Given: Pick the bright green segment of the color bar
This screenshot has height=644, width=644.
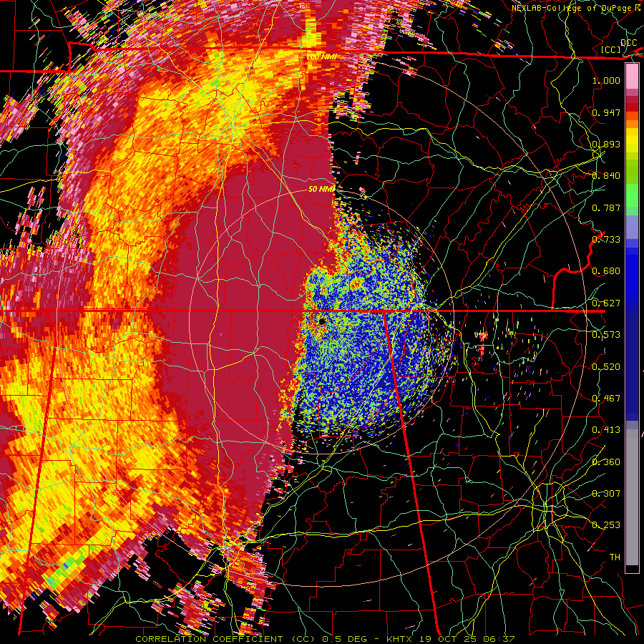Looking at the screenshot, I should tap(632, 195).
